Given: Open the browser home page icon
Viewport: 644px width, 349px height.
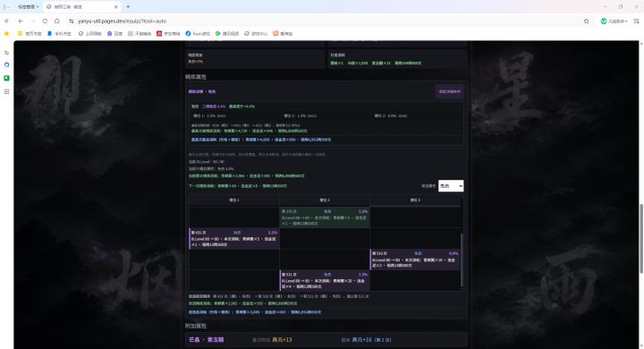Looking at the screenshot, I should [57, 21].
